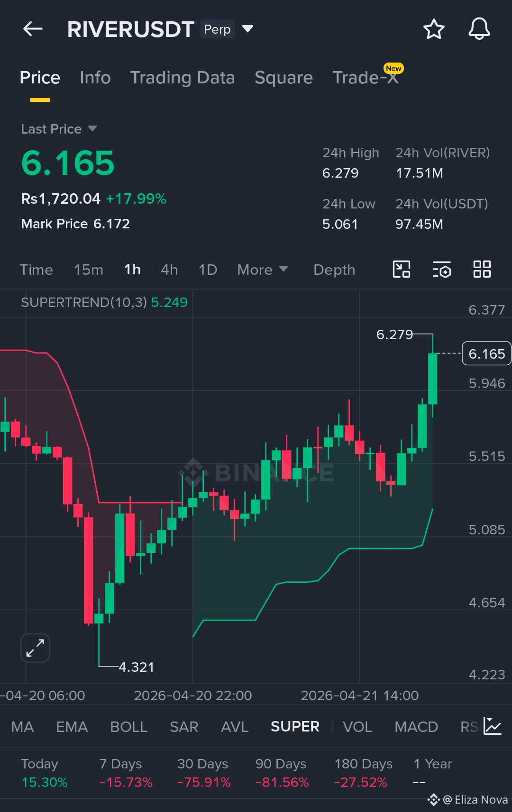Toggle the EMA indicator
This screenshot has height=812, width=512.
pos(72,727)
